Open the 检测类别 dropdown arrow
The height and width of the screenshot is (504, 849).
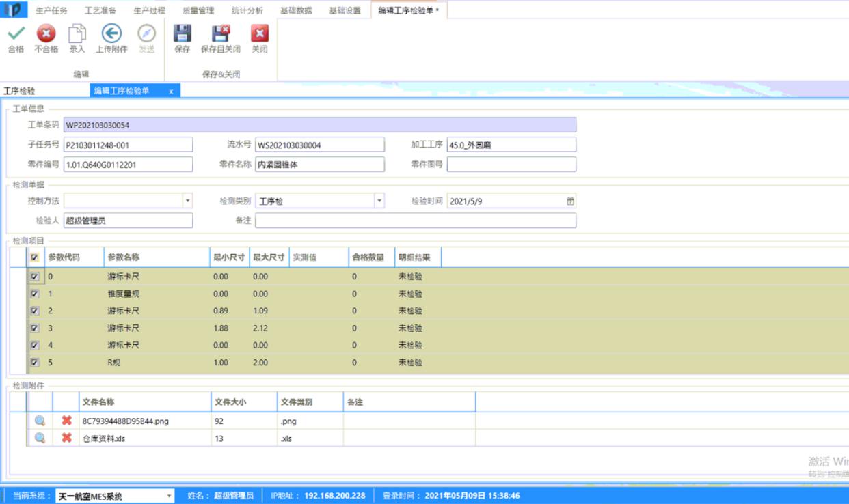tap(379, 201)
